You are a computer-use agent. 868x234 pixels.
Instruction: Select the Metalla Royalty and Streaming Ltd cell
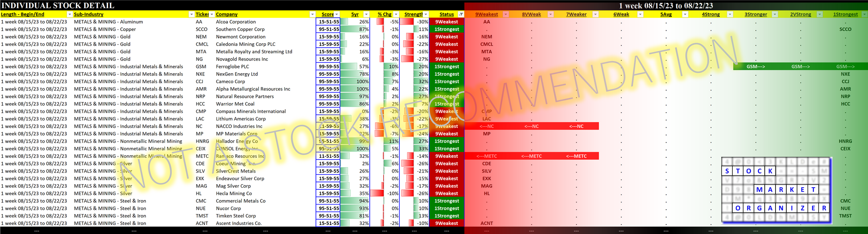pos(254,52)
